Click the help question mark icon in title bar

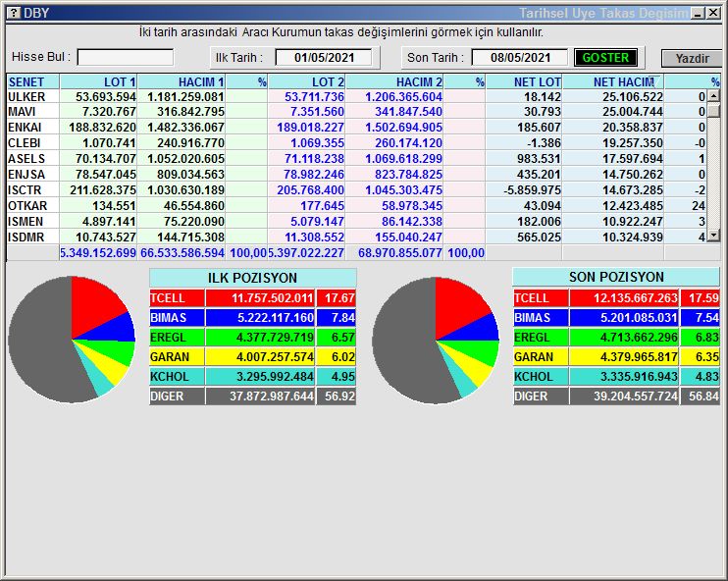(x=15, y=13)
